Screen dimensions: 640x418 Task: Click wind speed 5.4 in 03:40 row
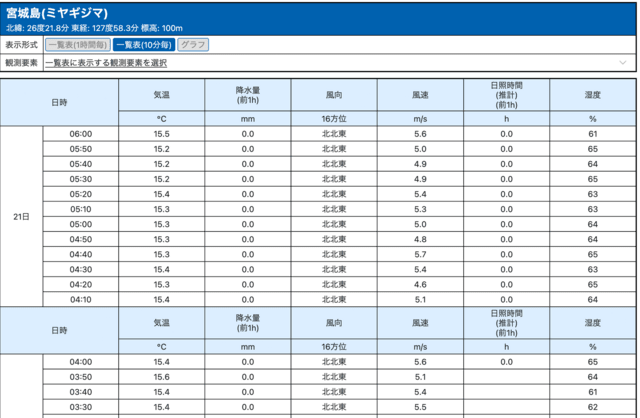[420, 392]
